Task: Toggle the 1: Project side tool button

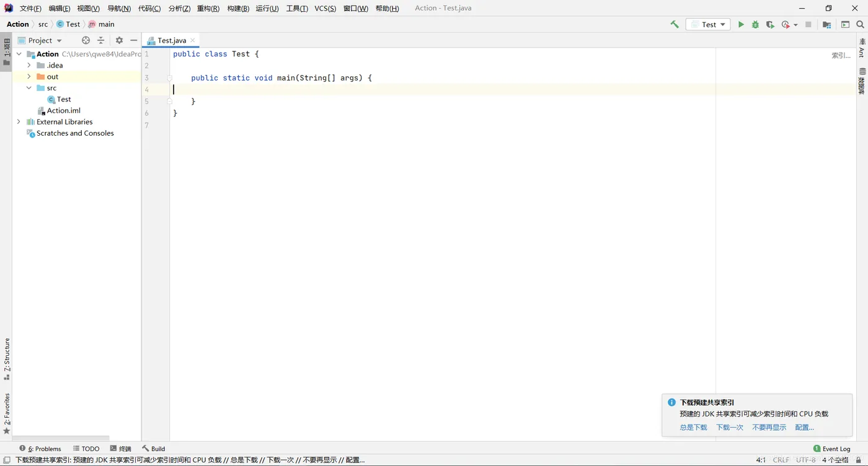Action: (6, 53)
